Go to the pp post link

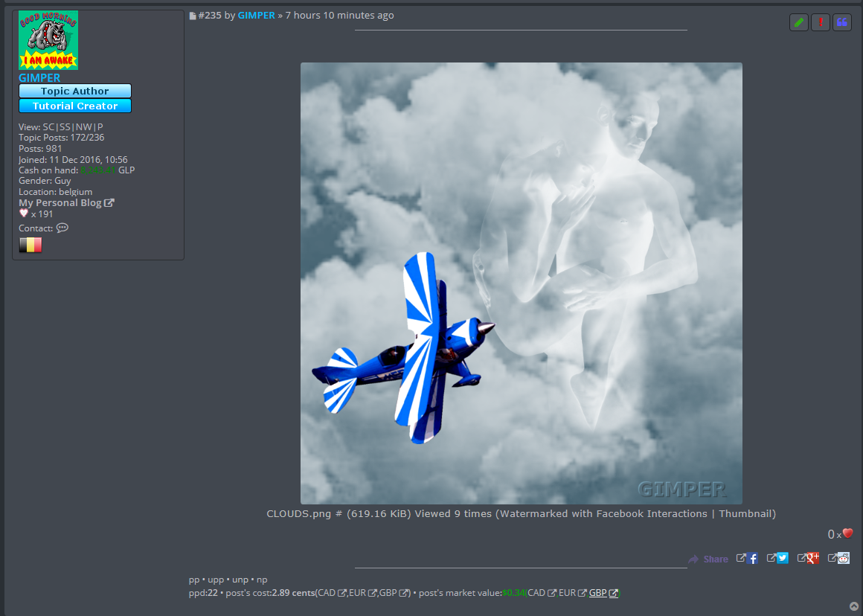194,580
